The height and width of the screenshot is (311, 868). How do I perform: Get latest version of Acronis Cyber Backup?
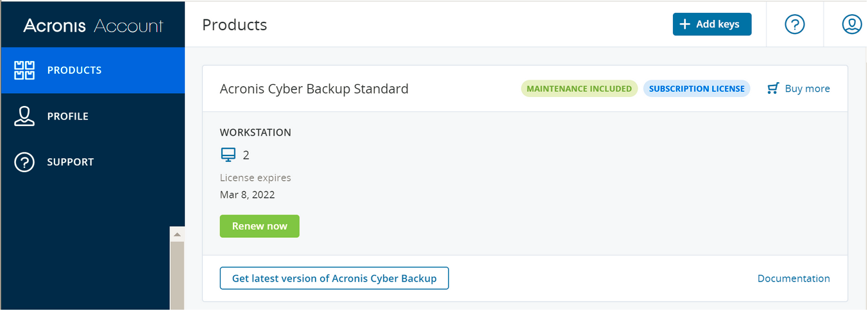point(334,278)
